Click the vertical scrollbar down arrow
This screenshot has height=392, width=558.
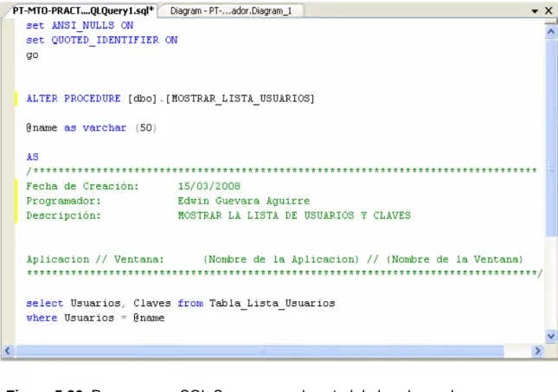pyautogui.click(x=551, y=336)
